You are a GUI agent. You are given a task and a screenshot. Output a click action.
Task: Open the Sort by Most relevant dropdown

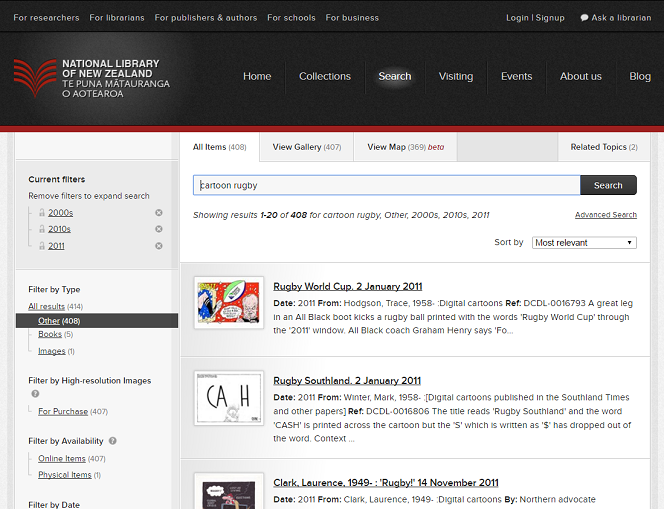[x=584, y=243]
